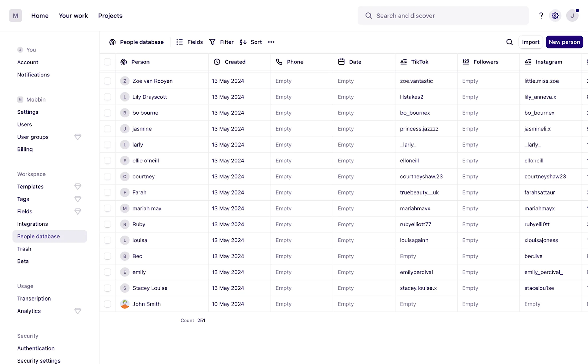Screen dimensions: 588x364
Task: Select the checkbox for mariah may
Action: pos(107,209)
